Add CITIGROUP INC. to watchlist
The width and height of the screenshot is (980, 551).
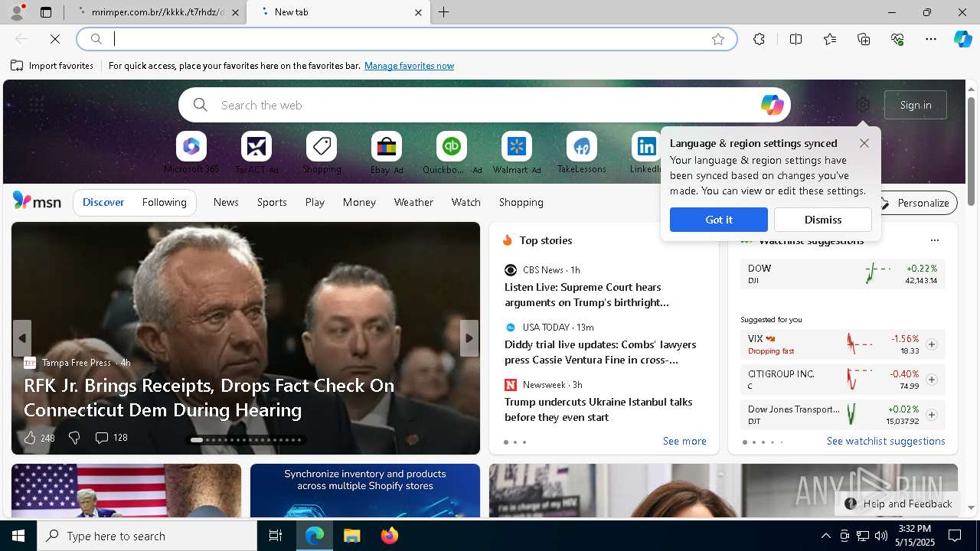(932, 380)
